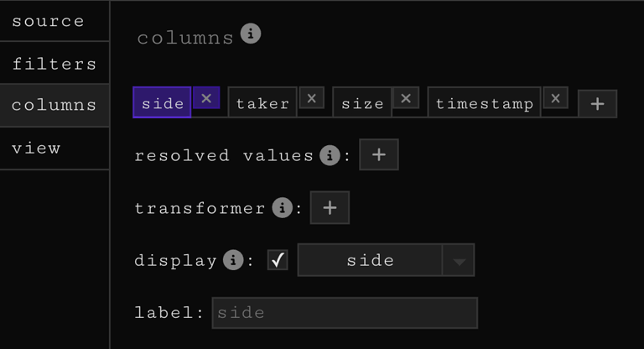Image resolution: width=644 pixels, height=349 pixels.
Task: Select the taker column chip
Action: [x=262, y=103]
